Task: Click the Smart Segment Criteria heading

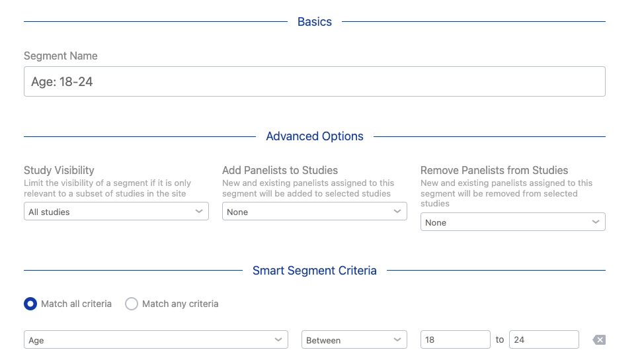Action: click(x=315, y=271)
